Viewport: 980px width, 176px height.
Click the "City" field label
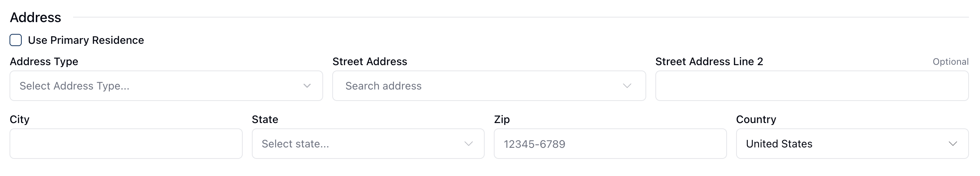point(19,119)
